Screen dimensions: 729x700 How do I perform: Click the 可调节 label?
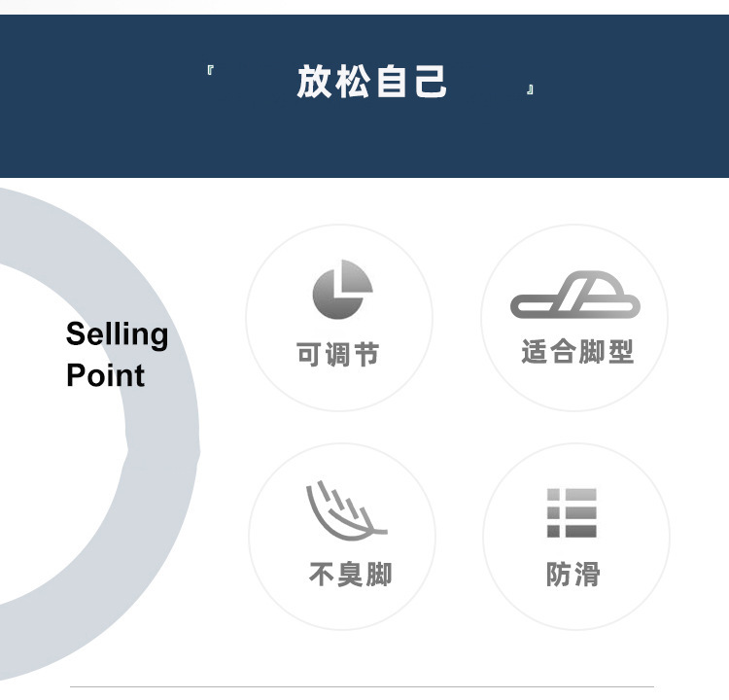coord(337,355)
